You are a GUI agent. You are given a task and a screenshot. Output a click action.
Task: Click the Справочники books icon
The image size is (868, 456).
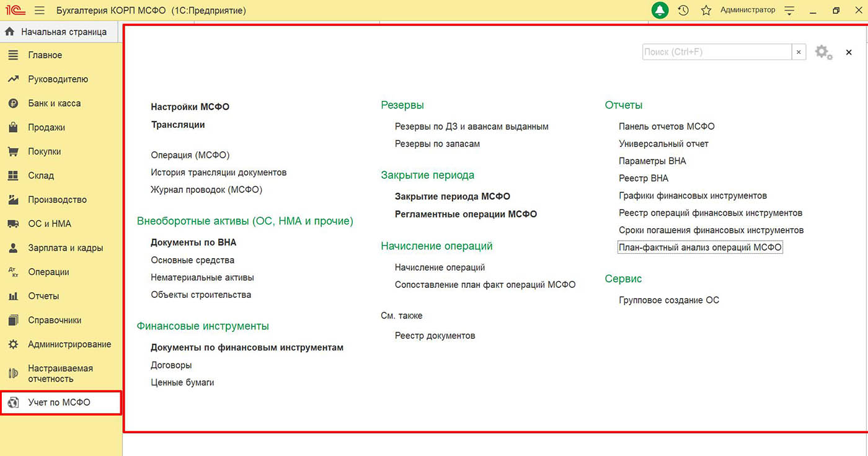click(13, 320)
